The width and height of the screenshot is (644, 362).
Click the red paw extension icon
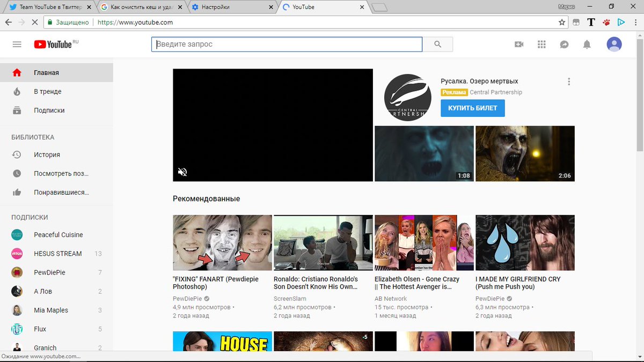point(606,23)
